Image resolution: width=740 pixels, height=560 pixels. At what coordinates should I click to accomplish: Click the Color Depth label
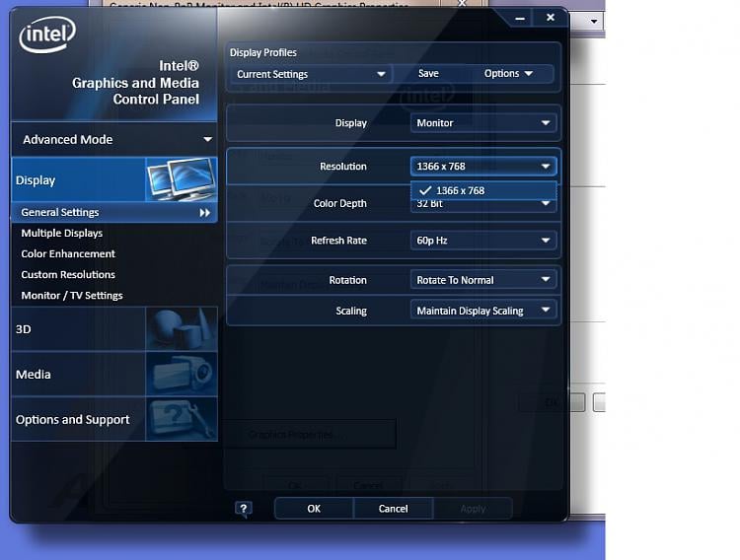click(339, 203)
